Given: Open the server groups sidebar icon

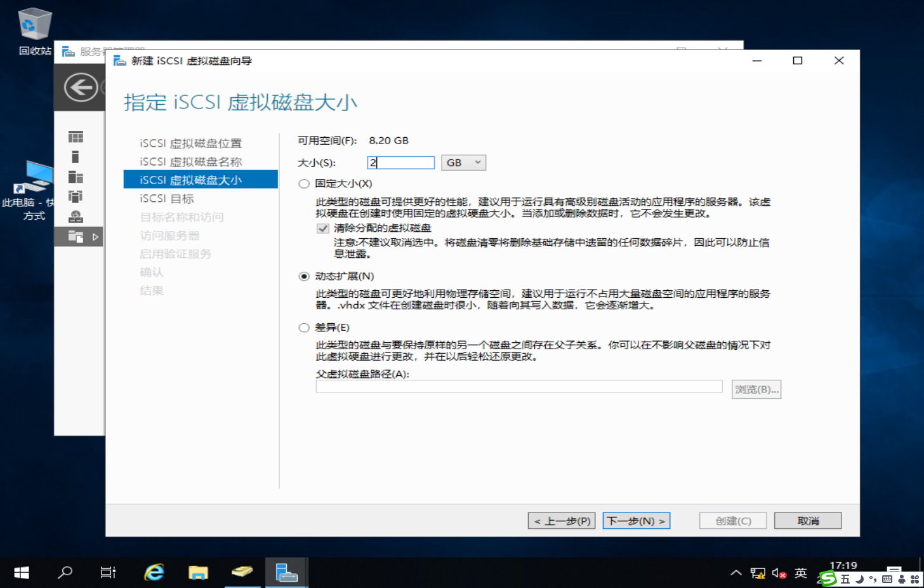Looking at the screenshot, I should [76, 197].
